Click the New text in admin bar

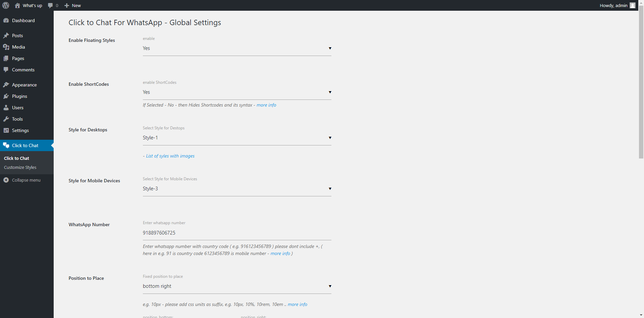click(x=76, y=5)
